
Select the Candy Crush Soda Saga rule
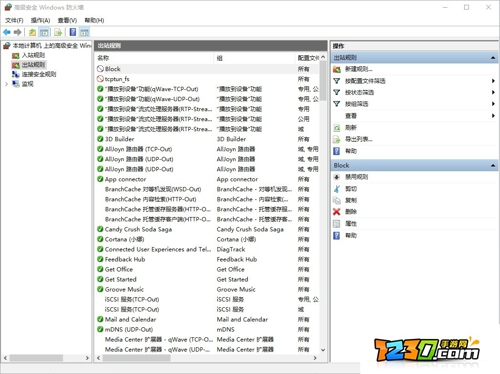point(207,229)
